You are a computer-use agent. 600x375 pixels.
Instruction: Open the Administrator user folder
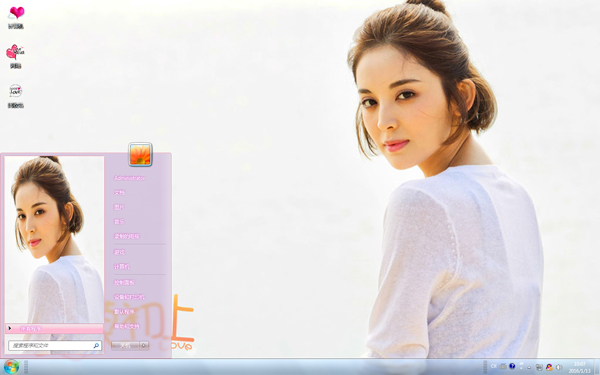(x=130, y=178)
